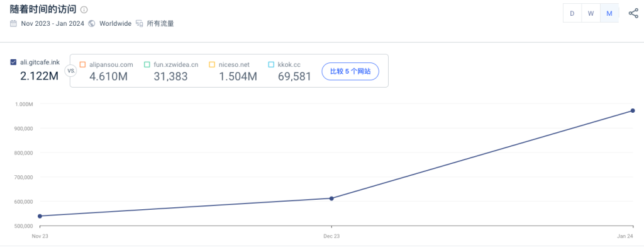Check the niceso.net checkbox
Screen dimensions: 644x247
tap(212, 65)
